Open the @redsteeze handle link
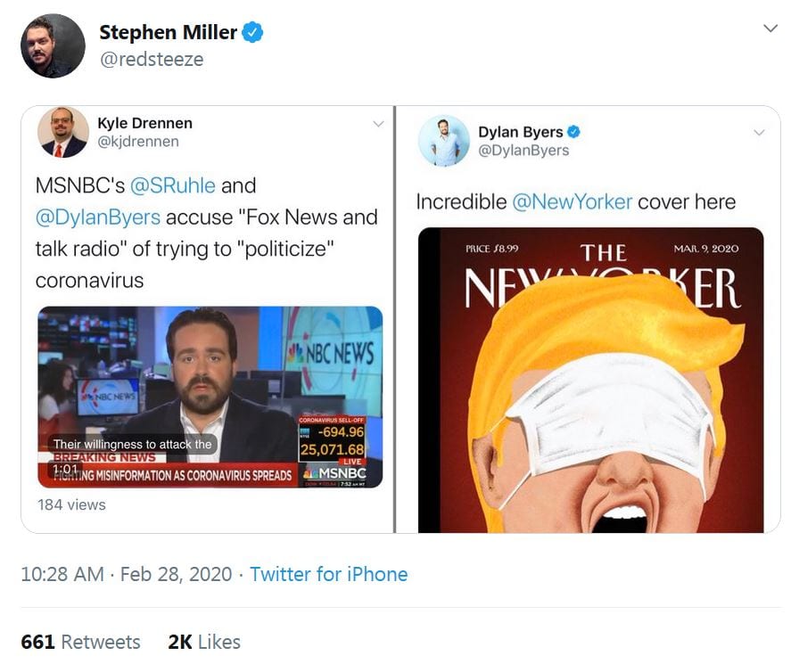The image size is (799, 672). click(x=151, y=59)
